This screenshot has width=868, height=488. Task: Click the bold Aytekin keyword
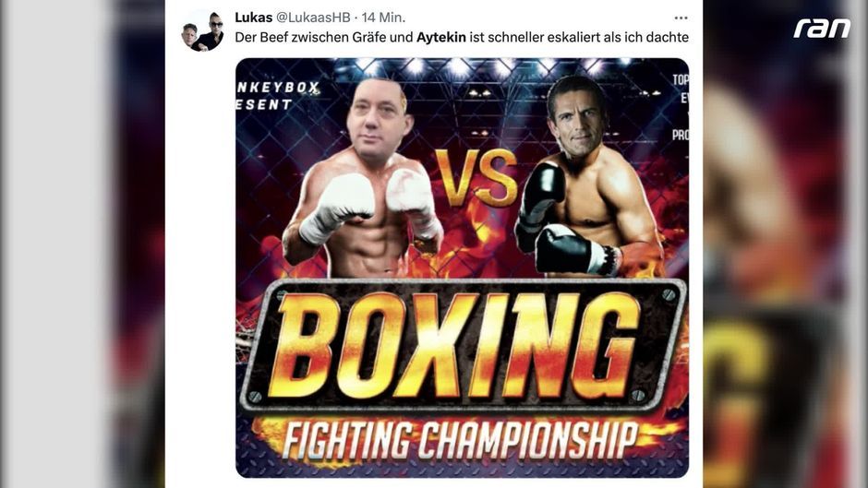(x=441, y=37)
